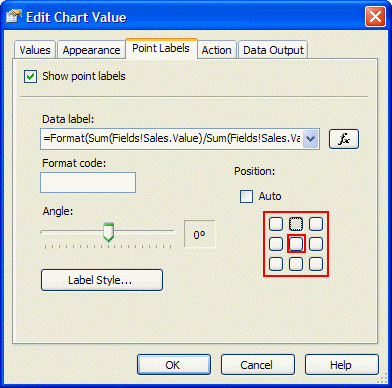This screenshot has height=388, width=392.
Task: Select the top-right label position
Action: (316, 224)
